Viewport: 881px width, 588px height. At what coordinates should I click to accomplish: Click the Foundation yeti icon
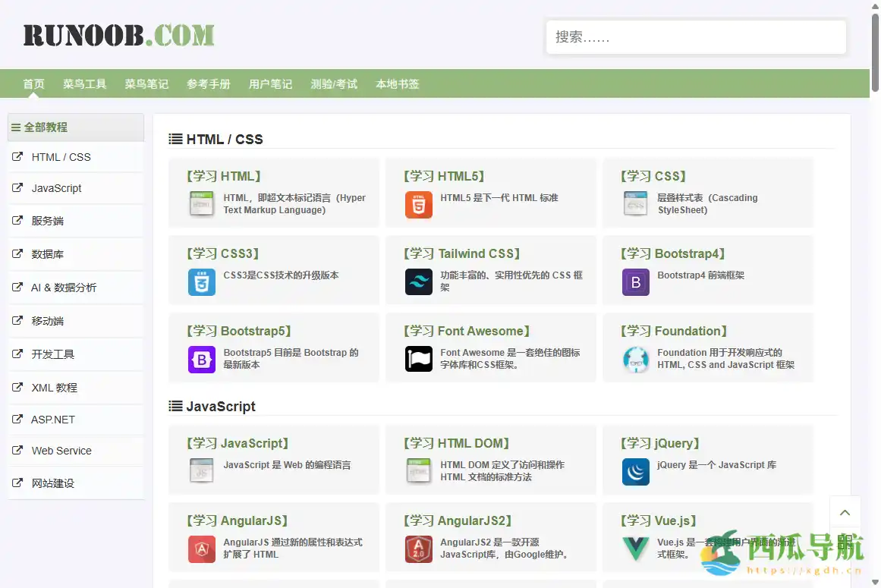click(x=635, y=360)
